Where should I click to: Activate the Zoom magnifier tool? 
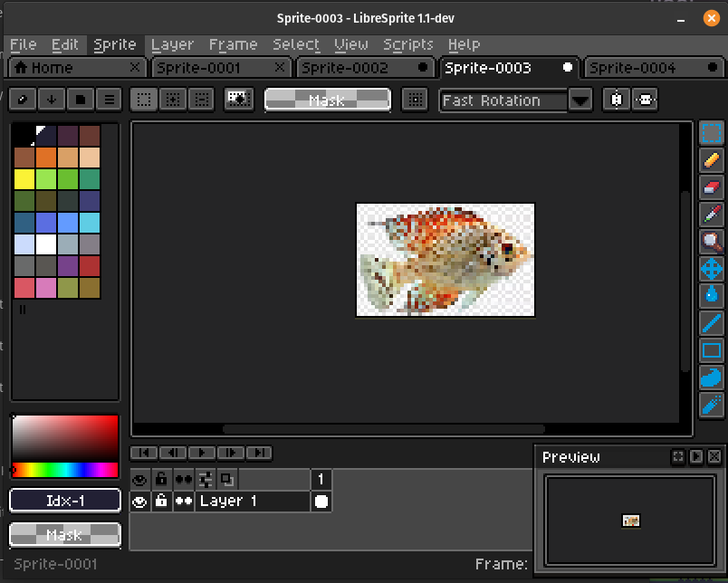712,242
